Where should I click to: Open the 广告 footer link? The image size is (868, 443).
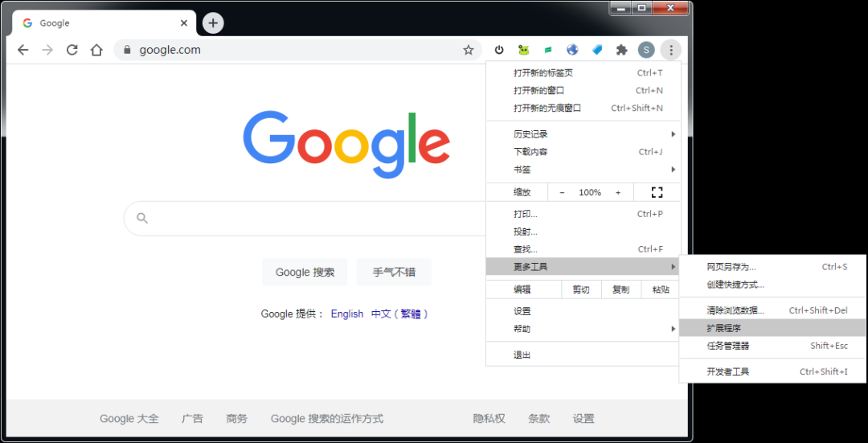(192, 419)
